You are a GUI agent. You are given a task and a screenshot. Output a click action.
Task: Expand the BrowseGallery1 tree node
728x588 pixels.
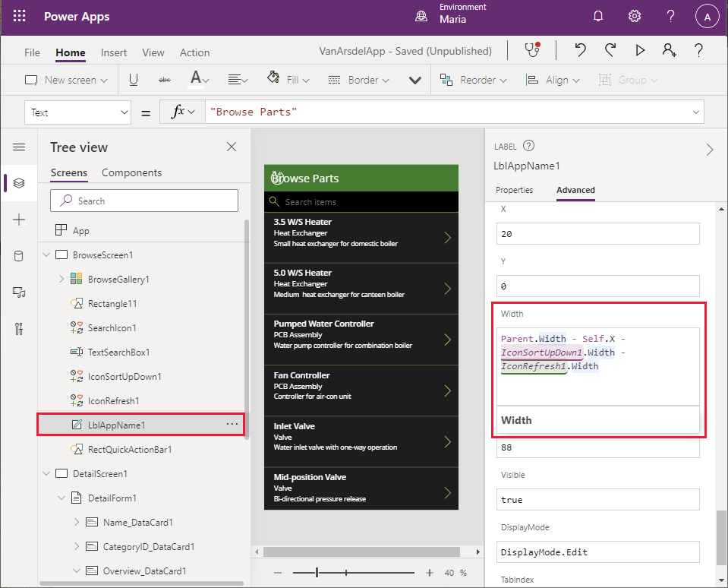(x=61, y=280)
